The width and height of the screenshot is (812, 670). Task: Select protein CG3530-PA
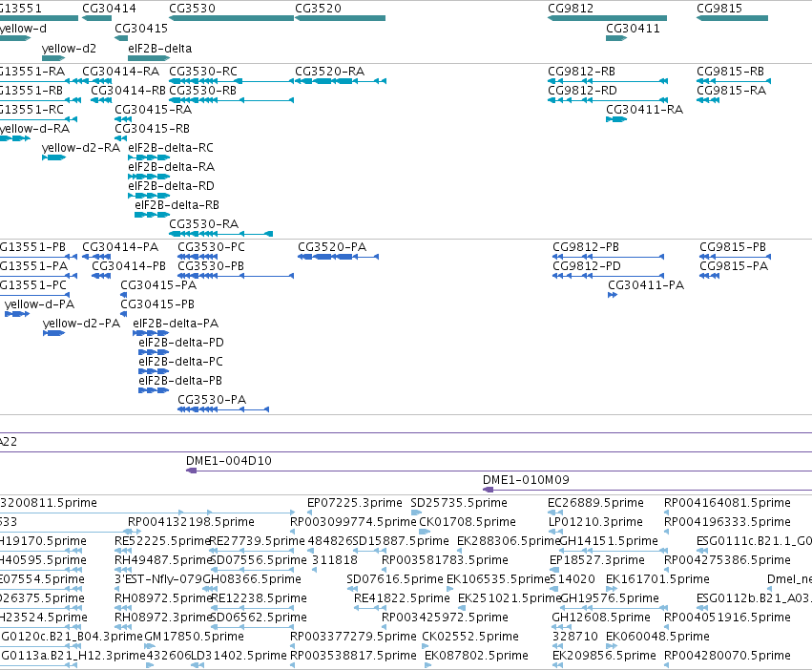pyautogui.click(x=212, y=401)
